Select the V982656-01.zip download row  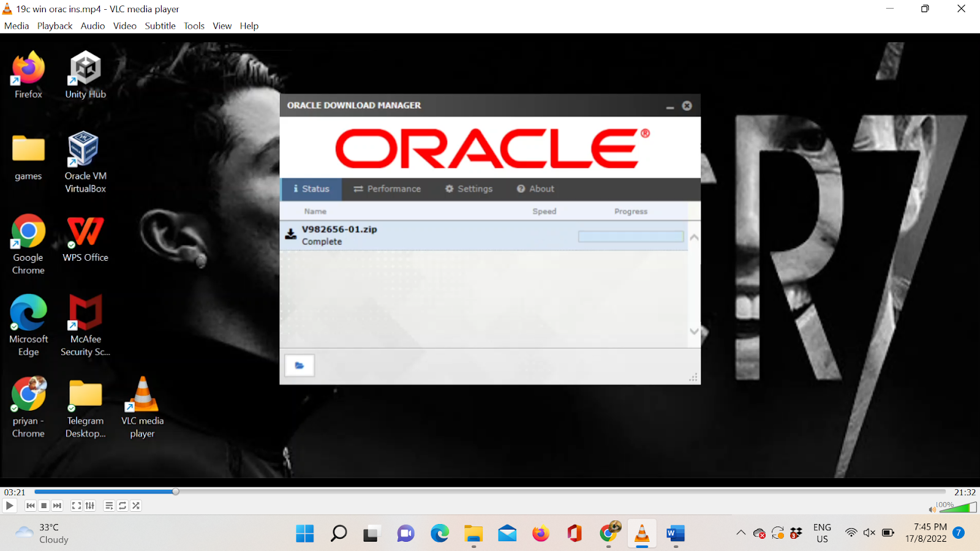tap(484, 236)
